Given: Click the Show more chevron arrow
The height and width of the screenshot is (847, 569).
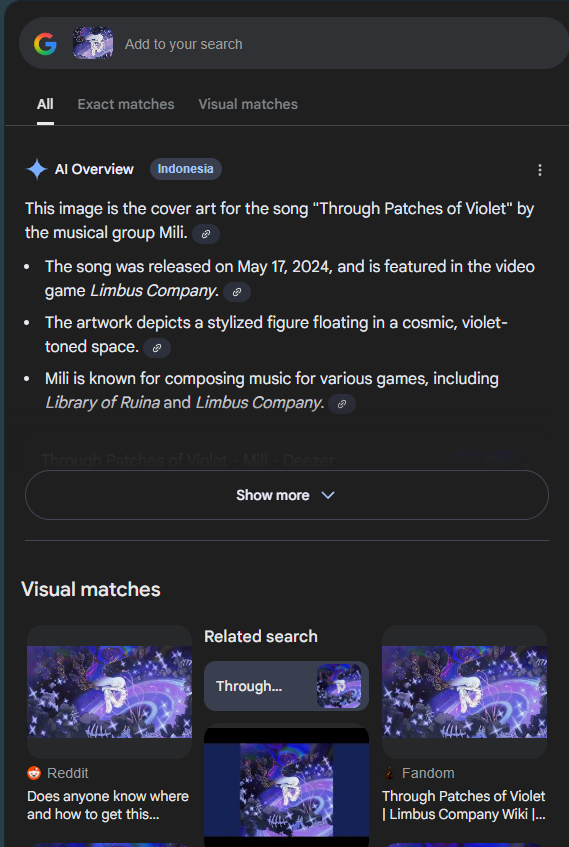Looking at the screenshot, I should 328,495.
